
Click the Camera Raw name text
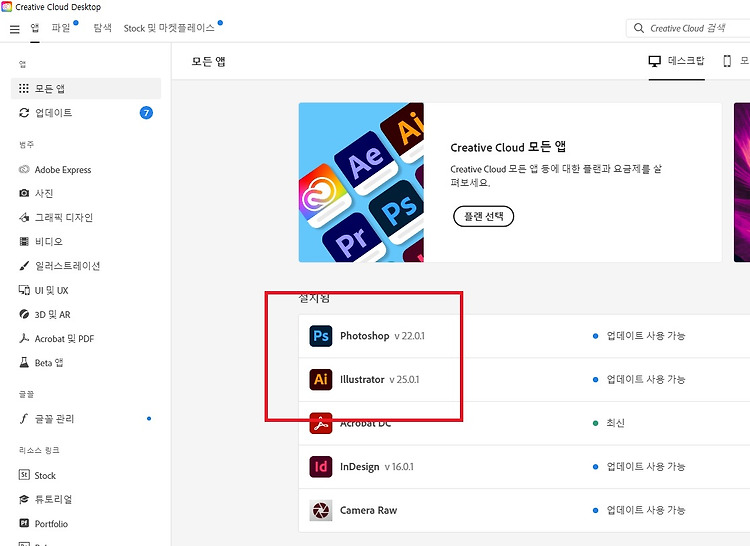(368, 510)
